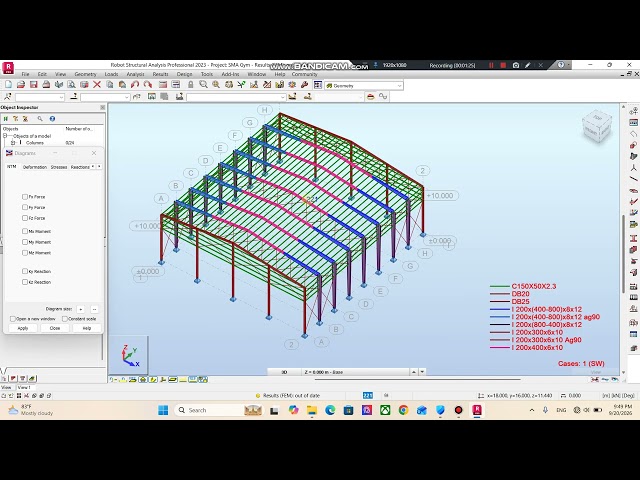Click Close in the Diagrams dialog
The image size is (640, 480).
point(55,328)
